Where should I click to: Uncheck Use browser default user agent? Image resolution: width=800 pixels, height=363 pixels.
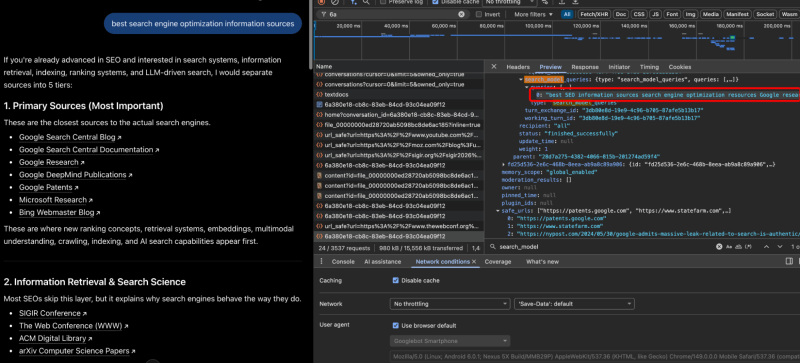tap(396, 326)
